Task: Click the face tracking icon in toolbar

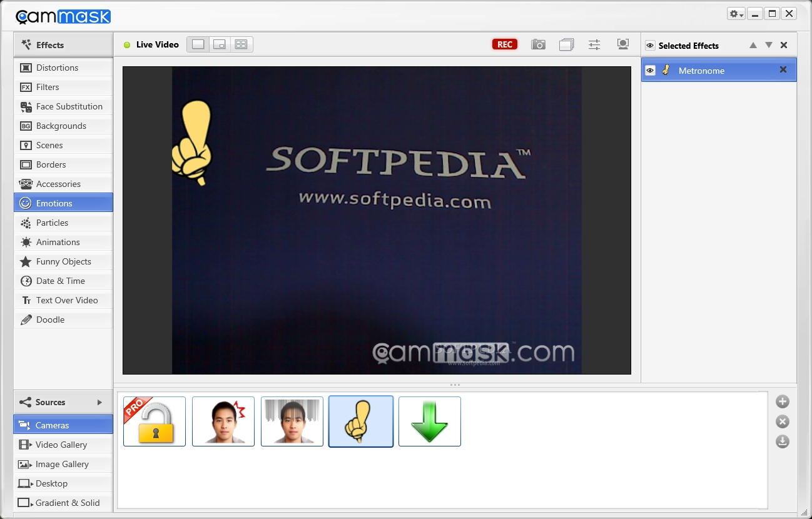Action: [x=622, y=44]
